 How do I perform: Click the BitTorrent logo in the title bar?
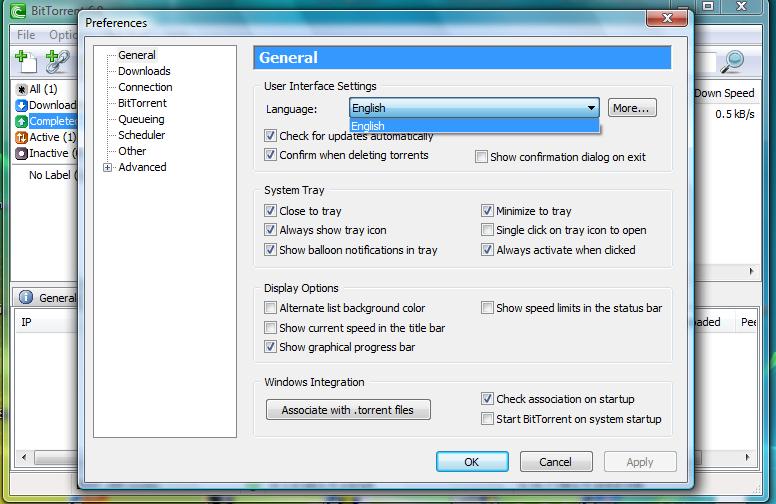point(18,11)
